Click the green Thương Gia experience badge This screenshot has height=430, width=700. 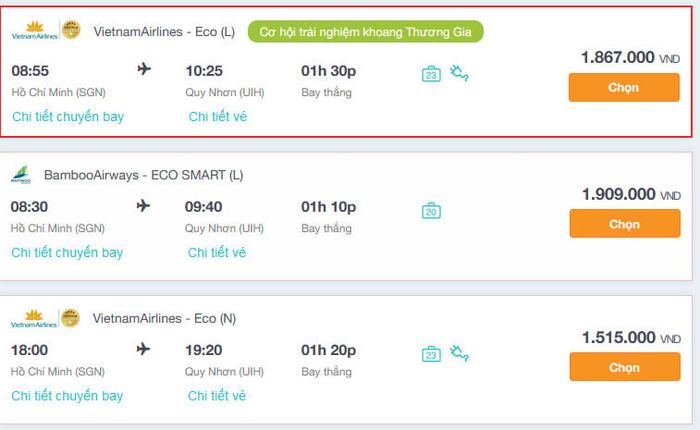pos(365,32)
